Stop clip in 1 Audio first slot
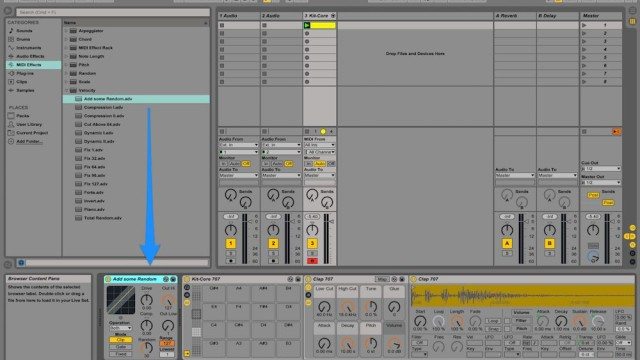The height and width of the screenshot is (360, 640). tap(222, 25)
